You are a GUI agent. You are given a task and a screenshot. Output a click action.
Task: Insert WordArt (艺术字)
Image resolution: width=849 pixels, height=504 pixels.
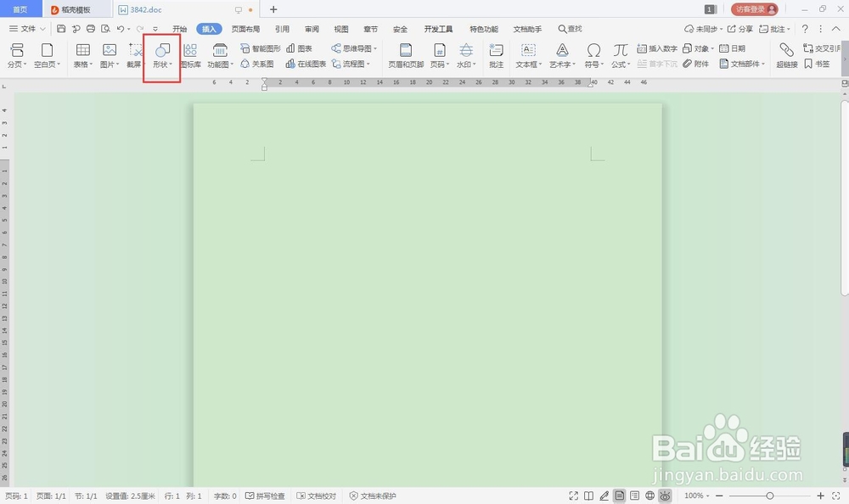(562, 55)
